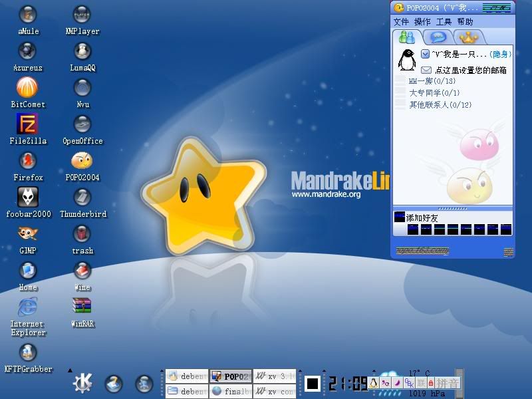
Task: Click 点这里设置您的邮箱 mailbox link
Action: tap(471, 70)
